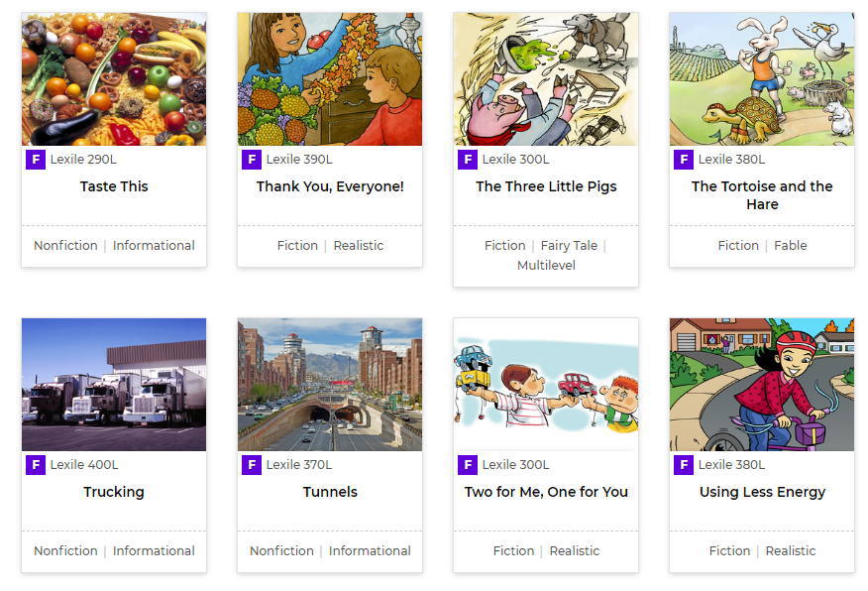Open the Using Less Energy cover illustration
Image resolution: width=868 pixels, height=591 pixels.
pyautogui.click(x=762, y=385)
